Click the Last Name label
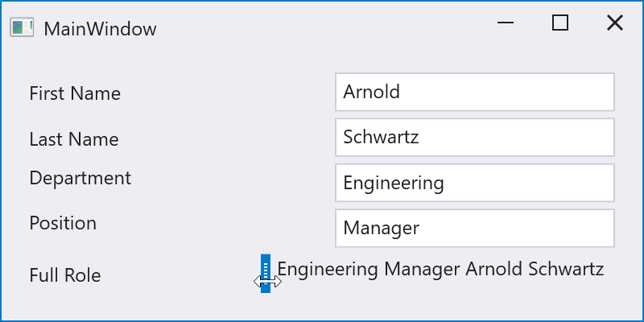 tap(74, 139)
